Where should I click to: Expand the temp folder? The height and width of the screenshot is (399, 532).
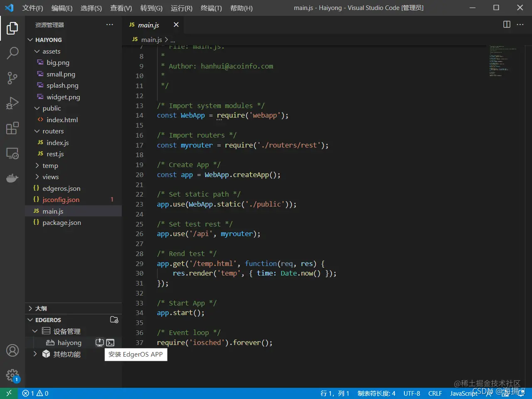coord(73,165)
